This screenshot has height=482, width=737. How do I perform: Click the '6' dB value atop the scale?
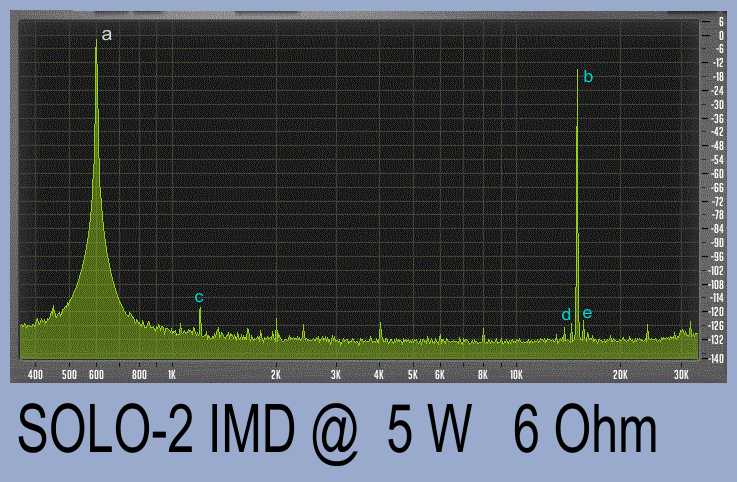tap(721, 22)
